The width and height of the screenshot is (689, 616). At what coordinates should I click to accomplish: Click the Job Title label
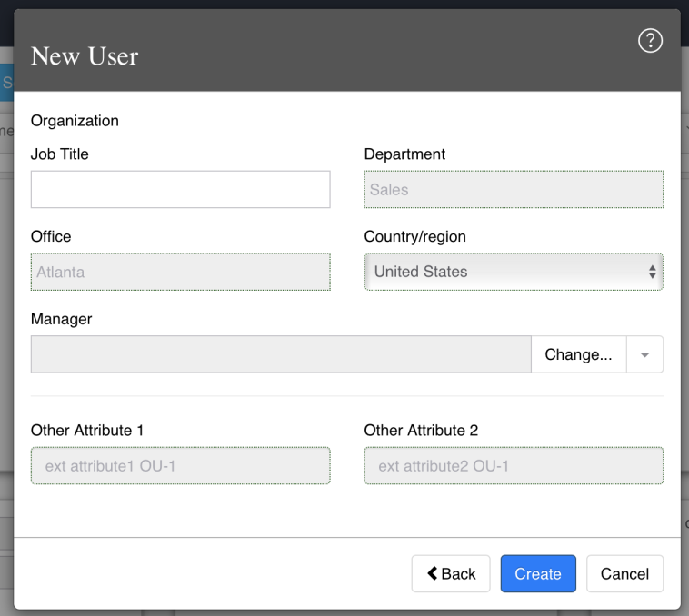60,154
